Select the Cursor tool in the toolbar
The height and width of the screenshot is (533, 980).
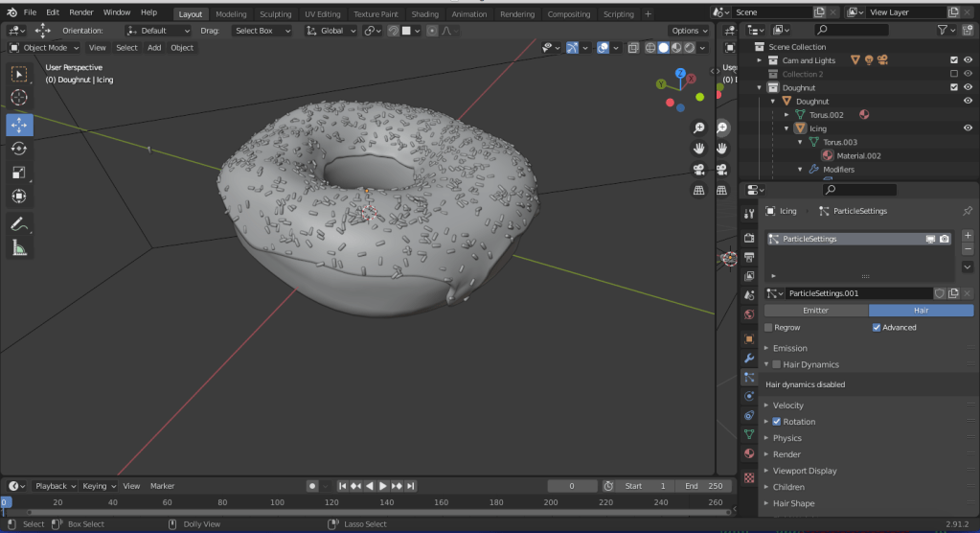point(19,98)
